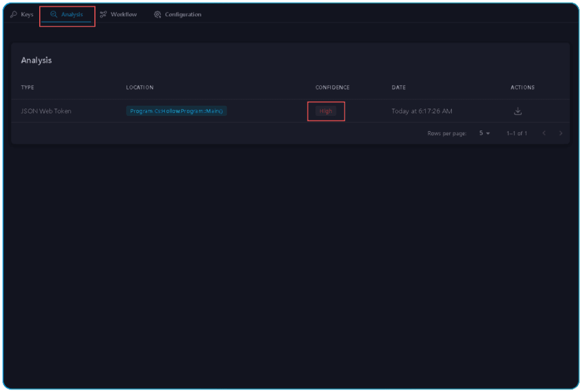Viewport: 582px width, 392px height.
Task: Select the JSON Web Token type cell
Action: point(46,111)
